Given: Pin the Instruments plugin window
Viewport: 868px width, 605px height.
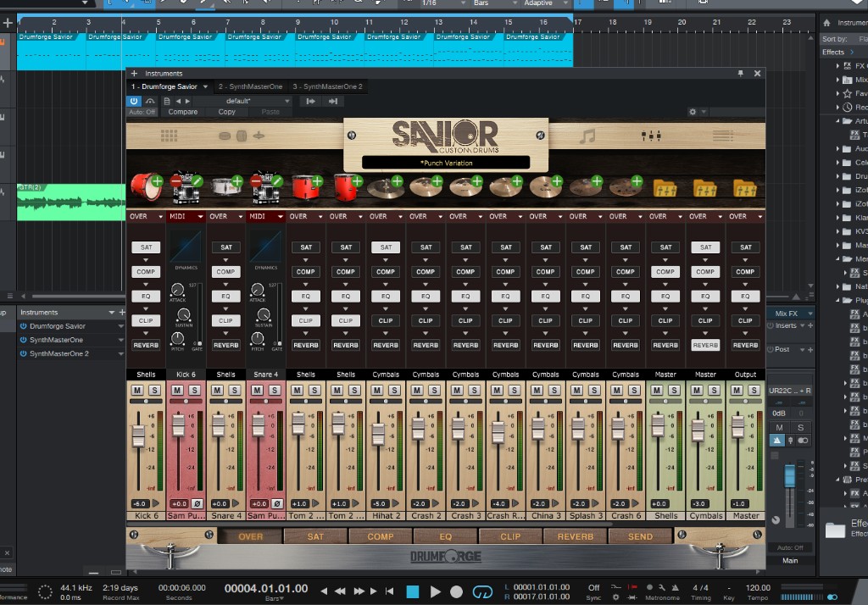Looking at the screenshot, I should (740, 73).
